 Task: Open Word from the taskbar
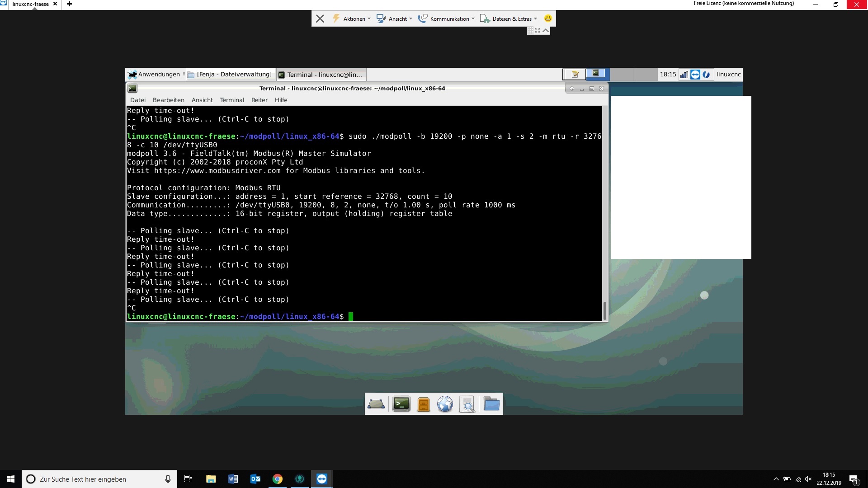(233, 479)
